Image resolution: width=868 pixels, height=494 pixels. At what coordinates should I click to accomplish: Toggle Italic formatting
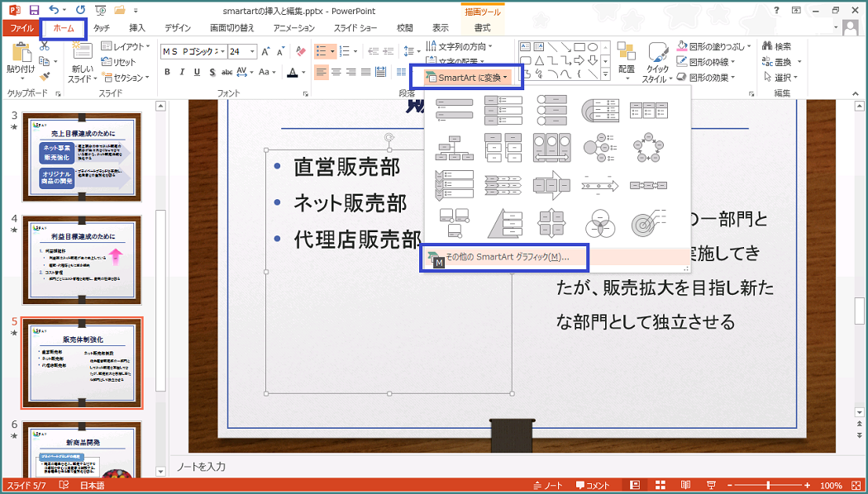pyautogui.click(x=182, y=72)
